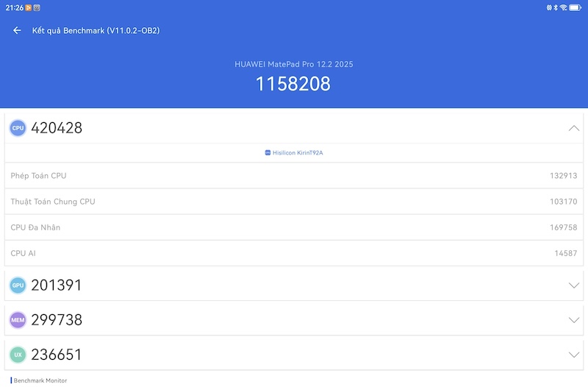Screen dimensions: 588x387
Task: Tap the MEM badge icon
Action: pyautogui.click(x=18, y=320)
